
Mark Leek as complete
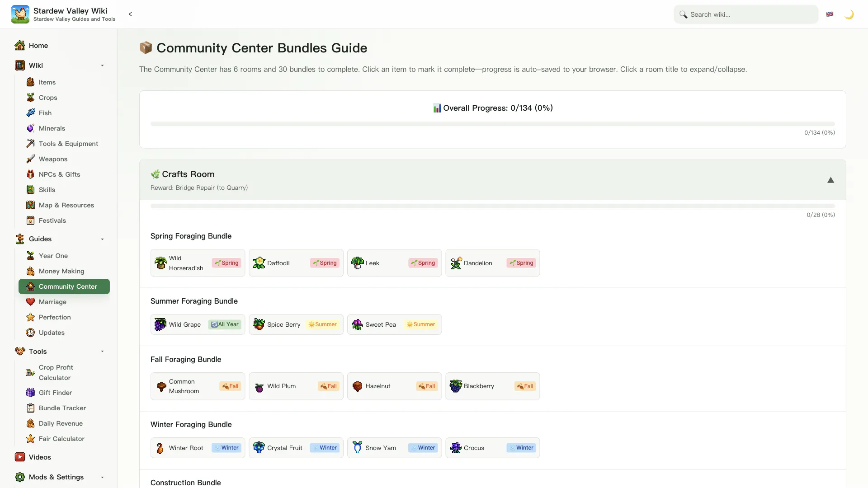tap(394, 263)
